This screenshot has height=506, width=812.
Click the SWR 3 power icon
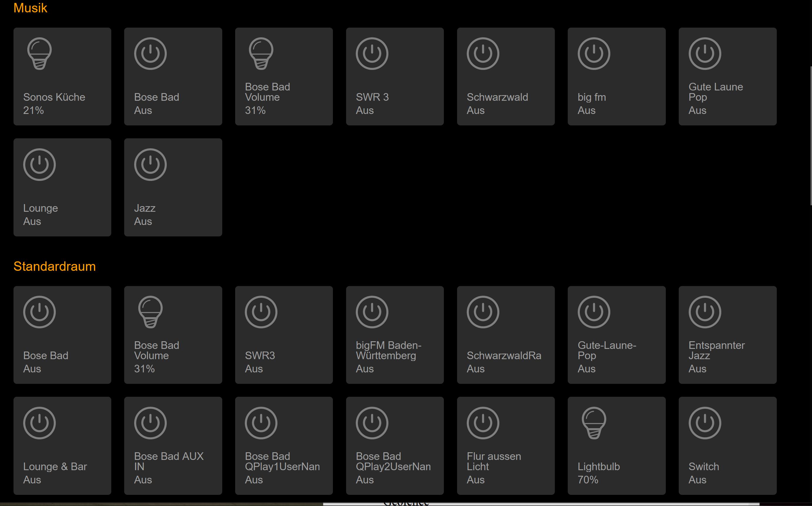point(372,53)
